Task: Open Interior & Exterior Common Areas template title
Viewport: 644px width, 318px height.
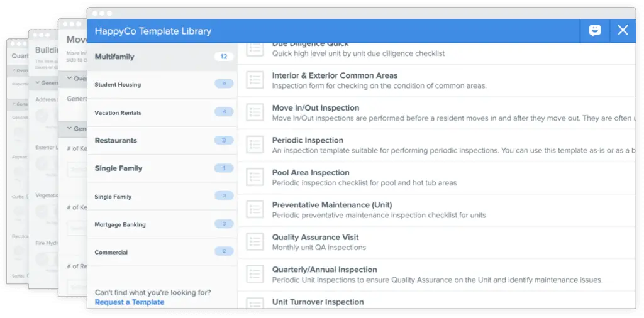Action: click(x=335, y=75)
